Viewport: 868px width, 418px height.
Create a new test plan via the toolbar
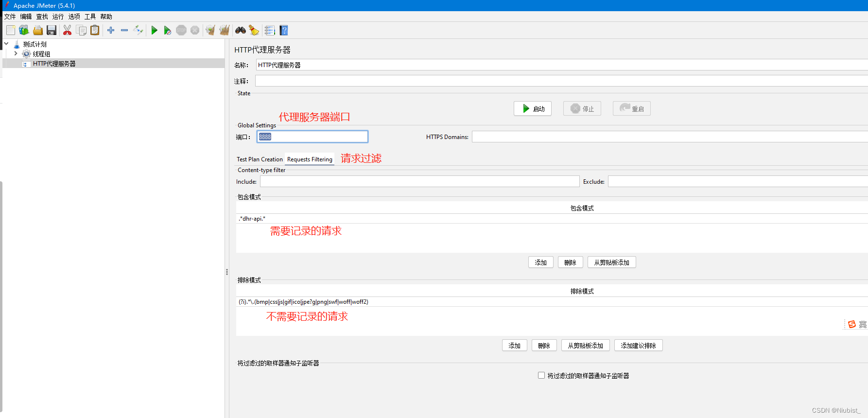click(x=11, y=31)
